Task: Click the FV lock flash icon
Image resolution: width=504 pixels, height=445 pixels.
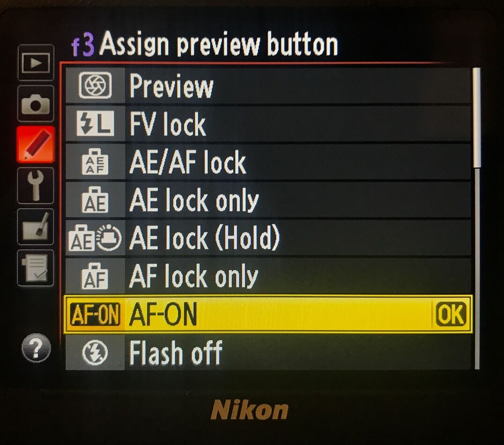Action: 95,123
